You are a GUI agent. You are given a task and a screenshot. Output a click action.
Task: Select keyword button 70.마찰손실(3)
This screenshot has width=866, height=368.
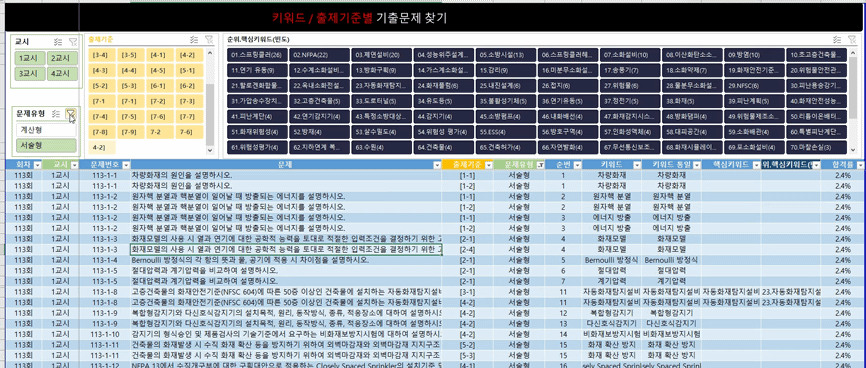point(816,148)
